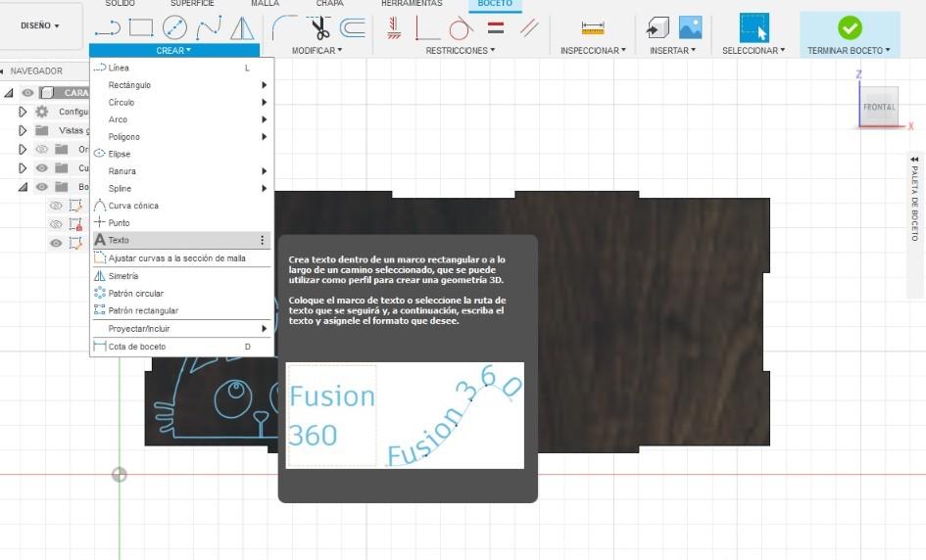Toggle visibility eye of the Bo folder
The height and width of the screenshot is (560, 926).
click(41, 187)
